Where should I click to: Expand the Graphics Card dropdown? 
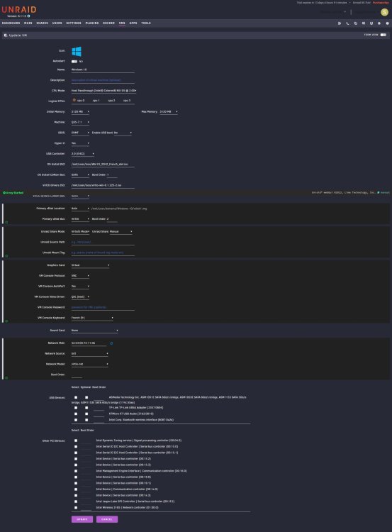90,265
